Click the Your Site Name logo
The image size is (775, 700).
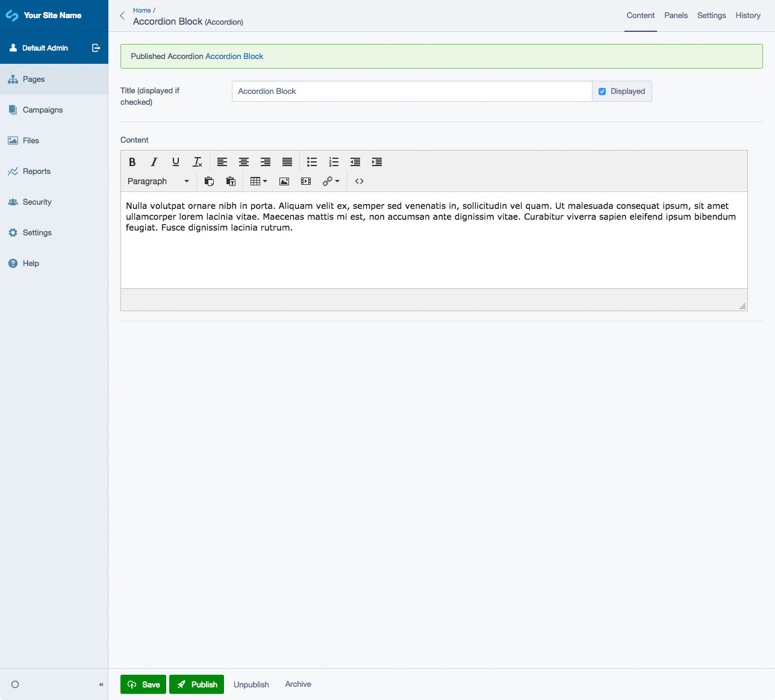coord(43,16)
